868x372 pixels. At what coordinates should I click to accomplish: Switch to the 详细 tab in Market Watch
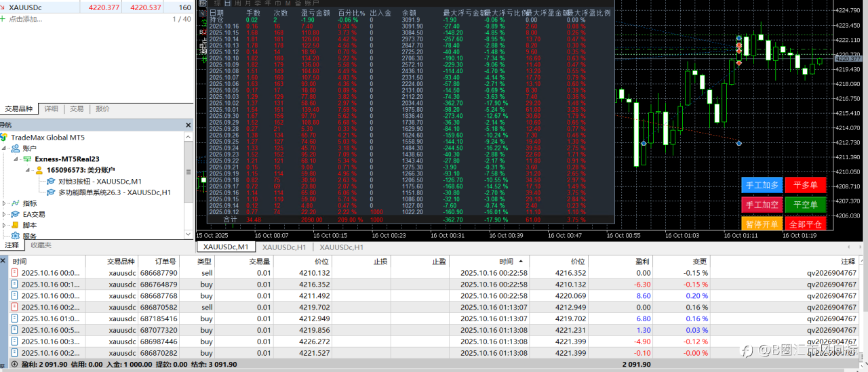[52, 108]
